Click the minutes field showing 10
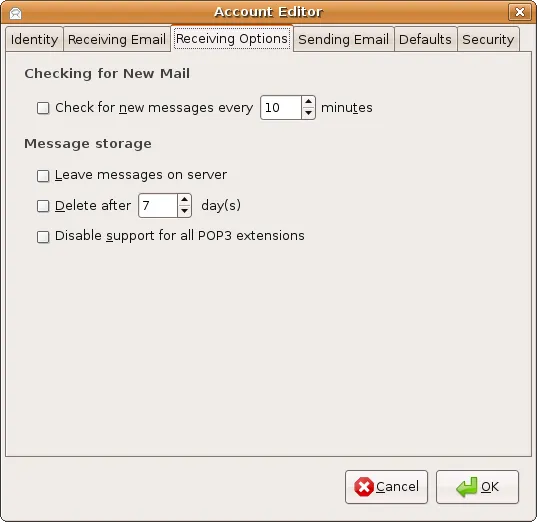The width and height of the screenshot is (537, 522). point(281,108)
